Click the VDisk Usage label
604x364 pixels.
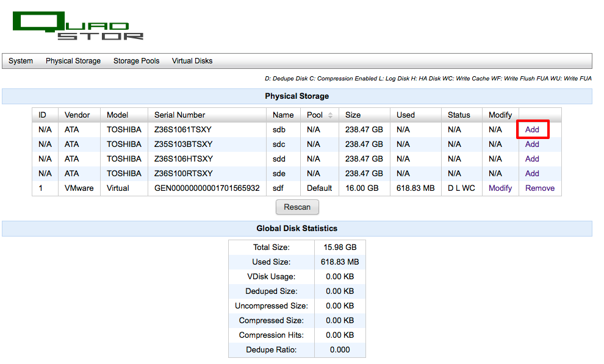(271, 277)
